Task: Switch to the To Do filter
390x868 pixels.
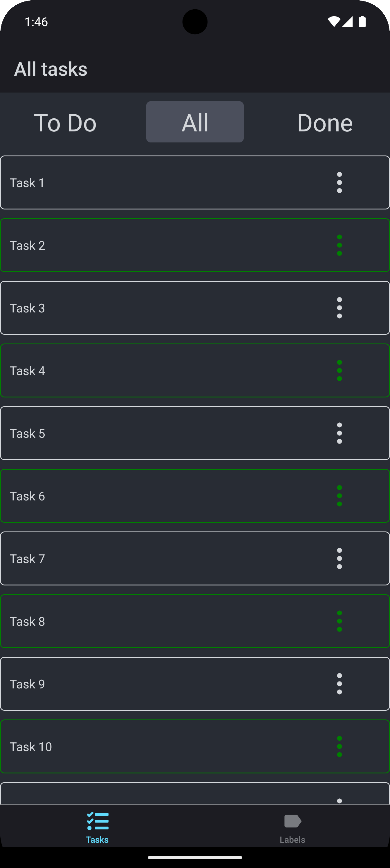Action: click(x=65, y=122)
